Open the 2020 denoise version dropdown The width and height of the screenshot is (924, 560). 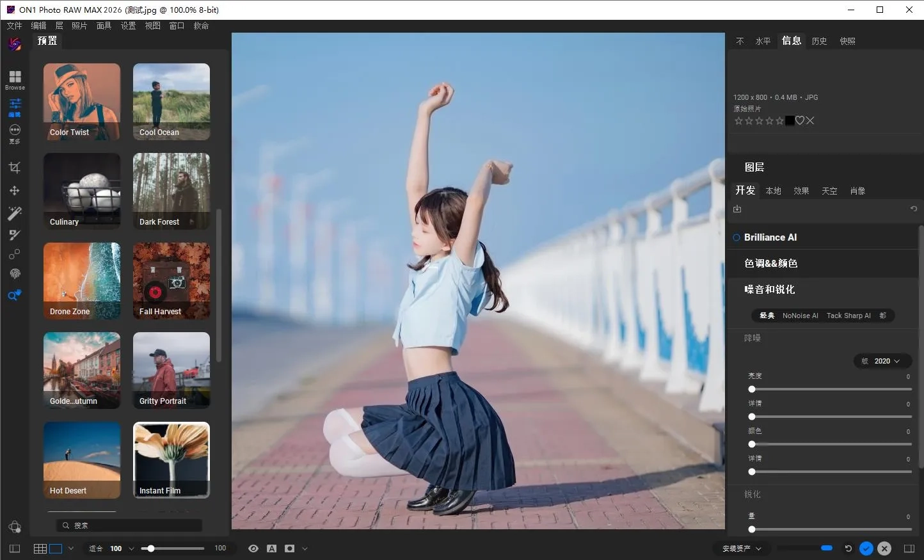[883, 360]
